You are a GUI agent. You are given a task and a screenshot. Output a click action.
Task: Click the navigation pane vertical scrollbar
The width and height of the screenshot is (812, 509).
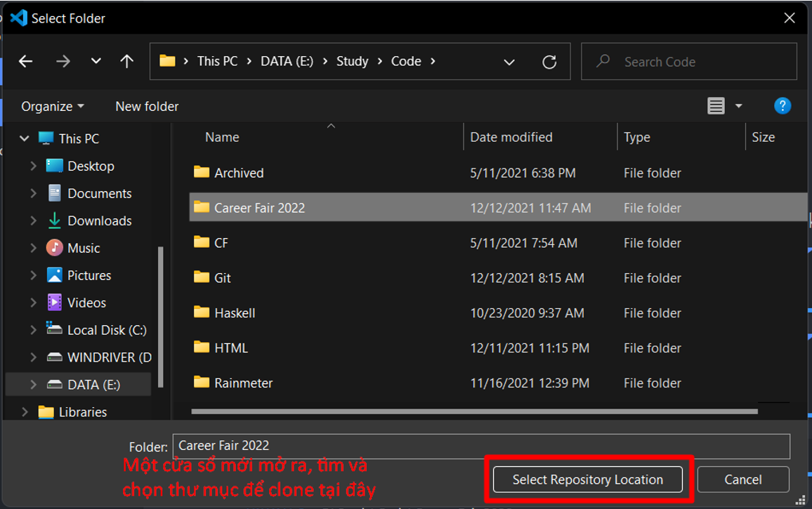[x=161, y=317]
